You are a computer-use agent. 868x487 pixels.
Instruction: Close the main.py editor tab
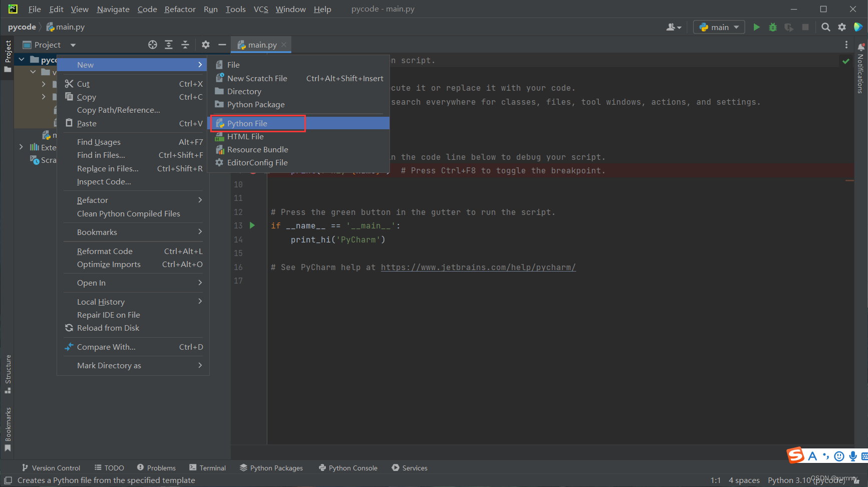click(284, 45)
